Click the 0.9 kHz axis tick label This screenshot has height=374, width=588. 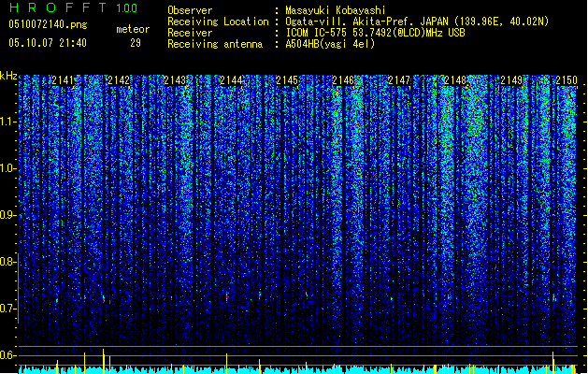[8, 215]
